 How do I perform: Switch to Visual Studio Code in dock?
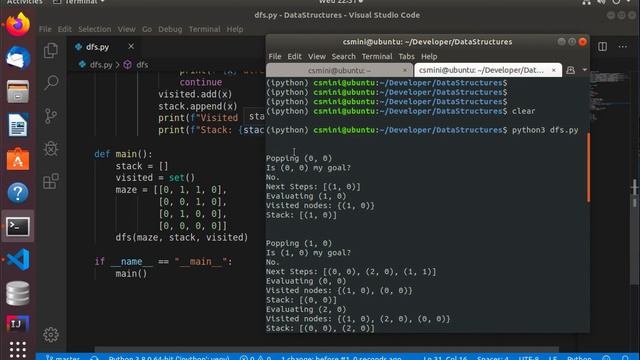(x=18, y=260)
